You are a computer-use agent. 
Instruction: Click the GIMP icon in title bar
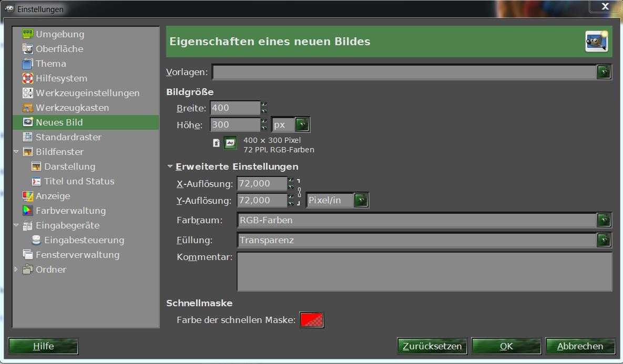[x=9, y=9]
